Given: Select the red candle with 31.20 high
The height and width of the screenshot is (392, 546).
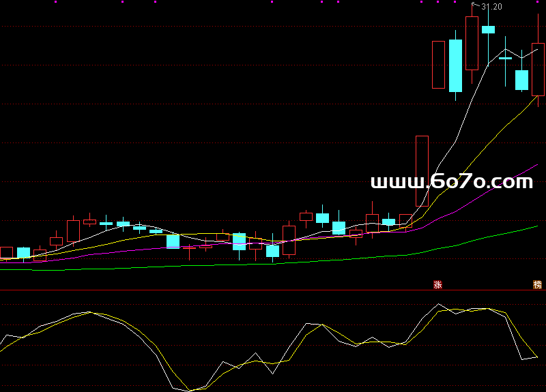Looking at the screenshot, I should coord(472,43).
